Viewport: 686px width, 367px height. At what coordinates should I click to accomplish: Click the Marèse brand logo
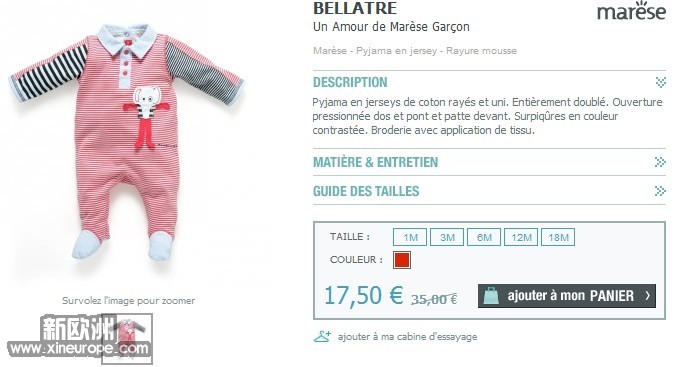632,11
